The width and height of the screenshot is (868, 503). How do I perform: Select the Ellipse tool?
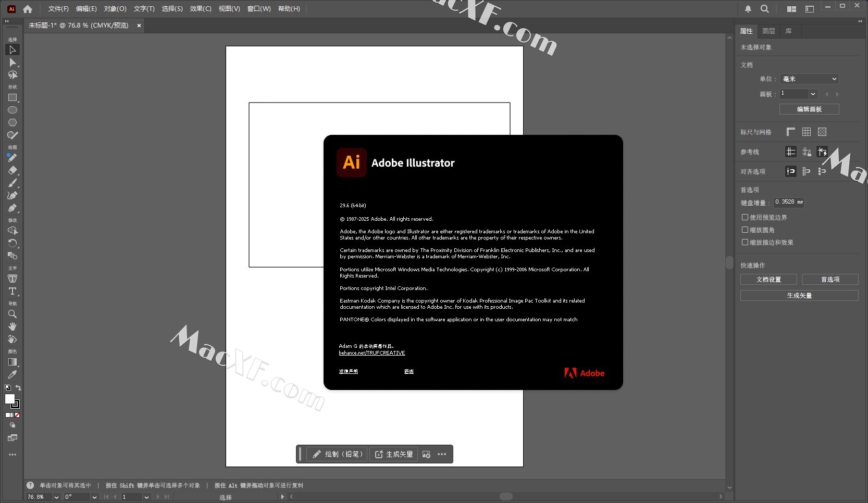13,110
